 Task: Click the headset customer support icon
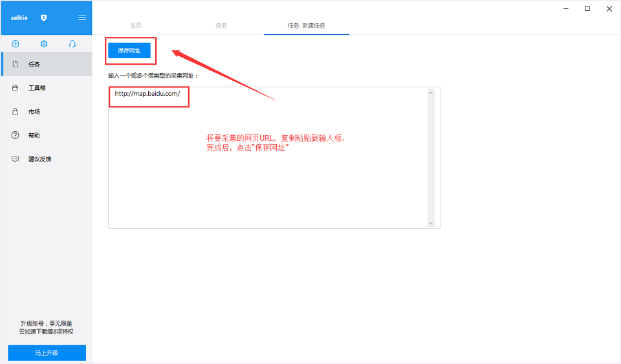(72, 44)
